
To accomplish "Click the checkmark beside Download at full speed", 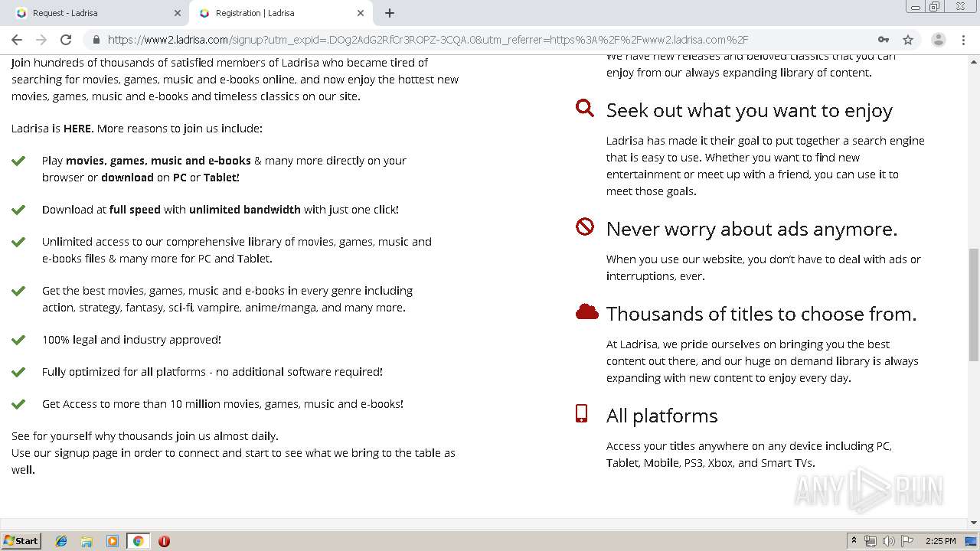I will pos(18,210).
